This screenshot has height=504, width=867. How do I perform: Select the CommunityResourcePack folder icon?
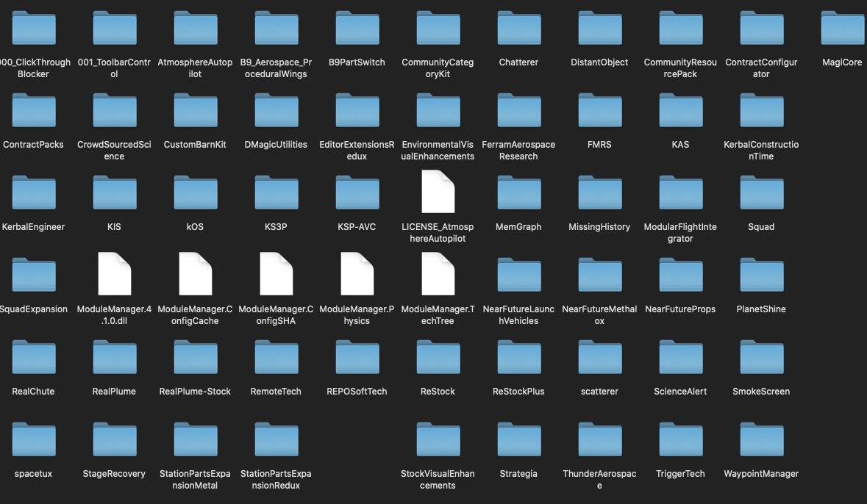click(681, 28)
